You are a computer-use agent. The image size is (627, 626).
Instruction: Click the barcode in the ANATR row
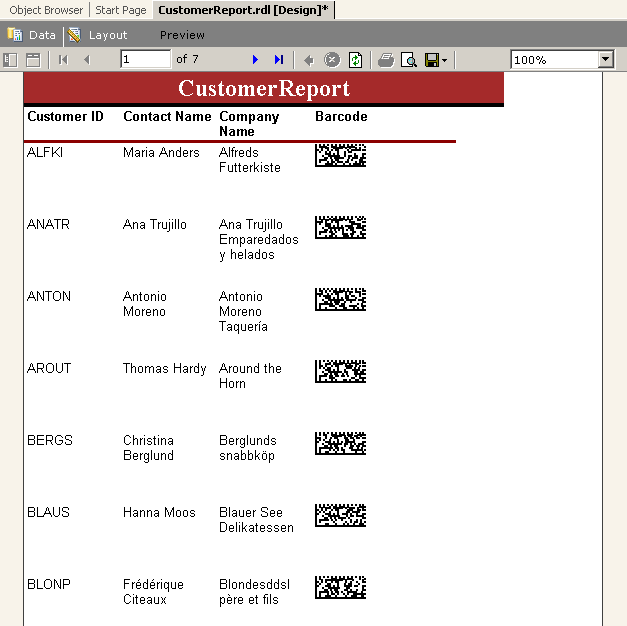(340, 227)
